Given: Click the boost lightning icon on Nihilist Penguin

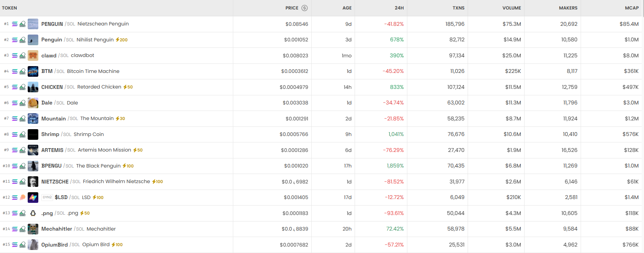Looking at the screenshot, I should pos(118,40).
